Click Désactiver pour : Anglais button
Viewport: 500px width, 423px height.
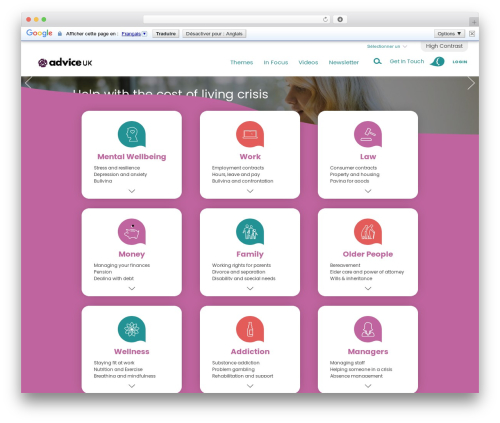point(214,34)
